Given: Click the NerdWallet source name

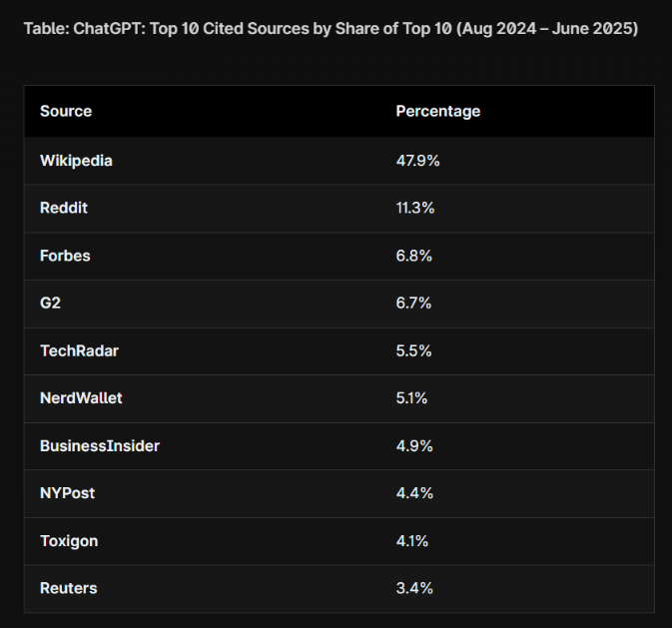Looking at the screenshot, I should 81,398.
